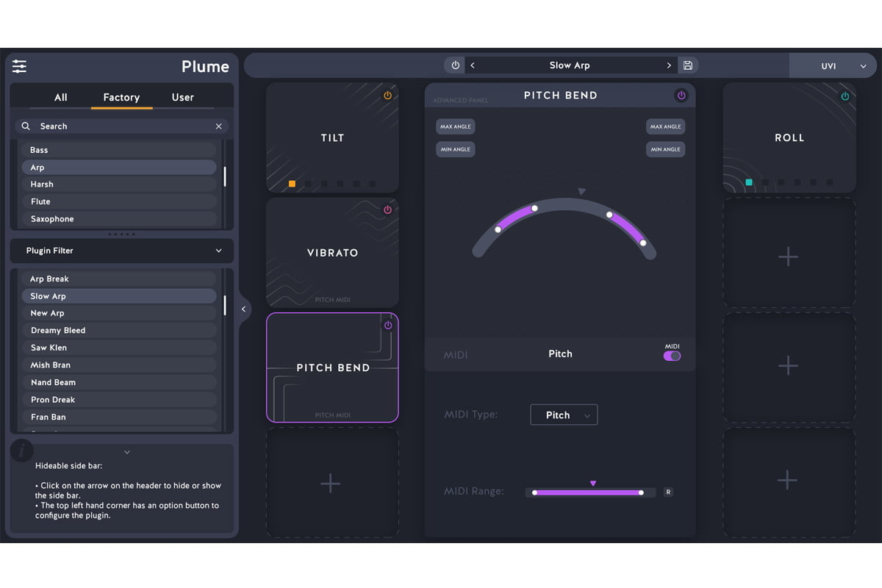Viewport: 882px width, 588px height.
Task: Click the right MAX ANGLE button
Action: tap(666, 126)
